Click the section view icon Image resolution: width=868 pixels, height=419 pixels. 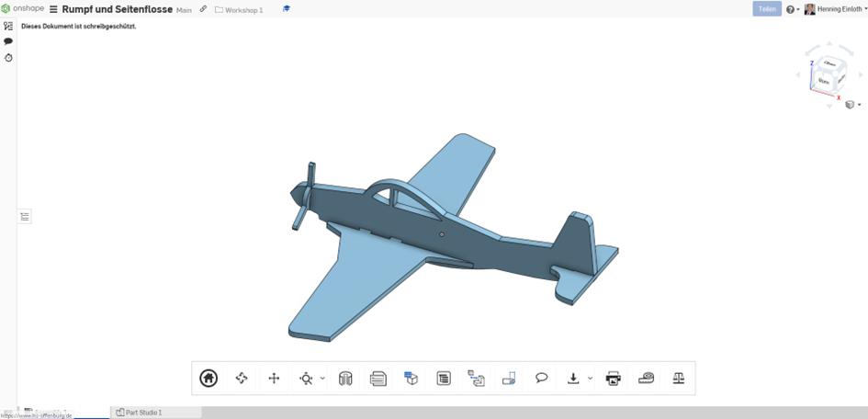point(345,378)
